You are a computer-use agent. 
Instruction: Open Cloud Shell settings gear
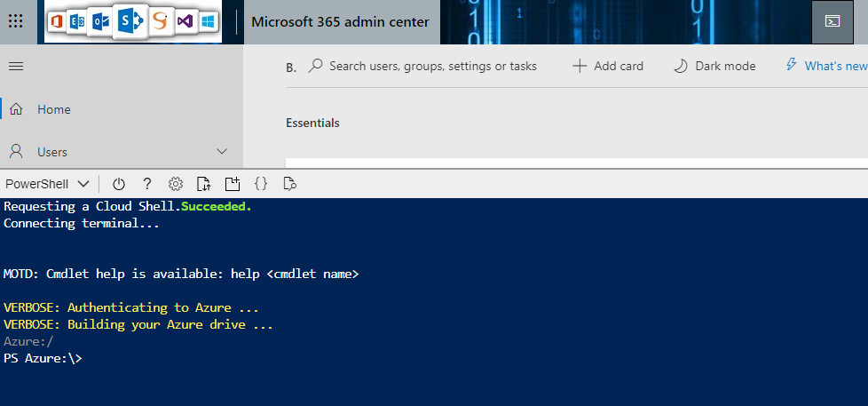176,184
